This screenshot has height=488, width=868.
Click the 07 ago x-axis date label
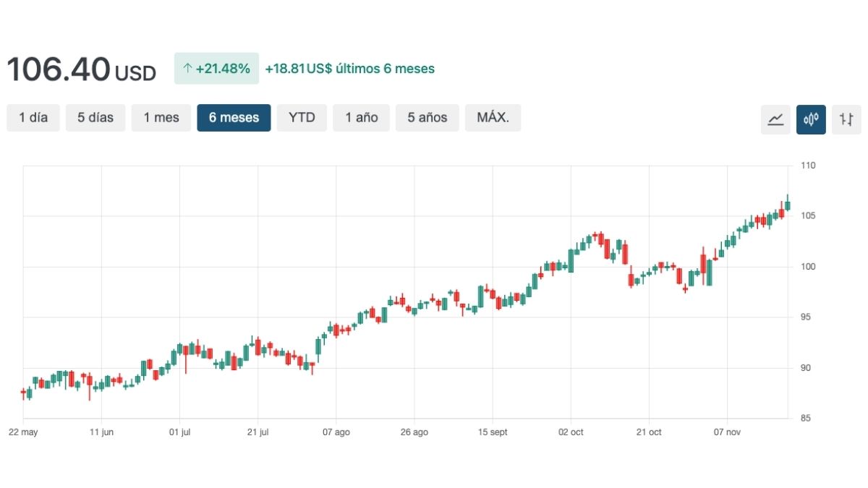click(336, 432)
